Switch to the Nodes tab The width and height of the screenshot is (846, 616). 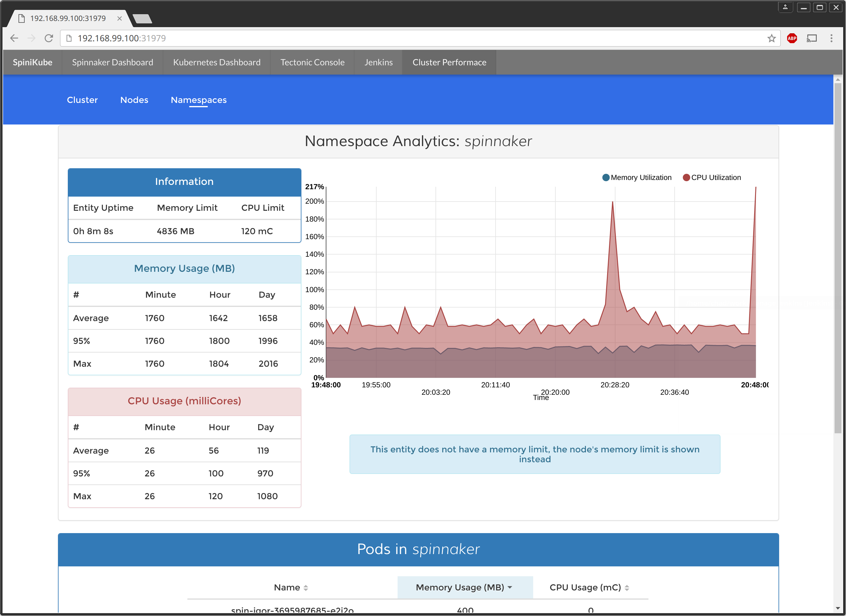point(134,100)
